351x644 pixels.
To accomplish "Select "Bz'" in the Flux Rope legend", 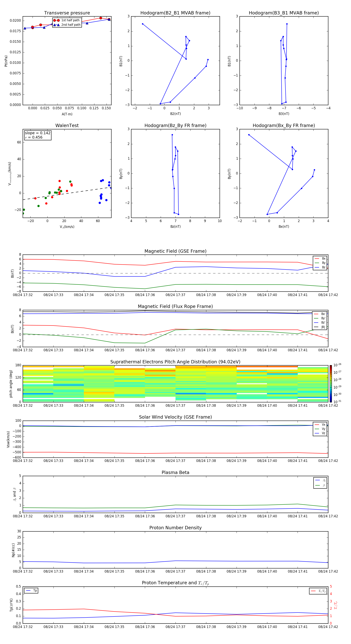I will tap(320, 323).
